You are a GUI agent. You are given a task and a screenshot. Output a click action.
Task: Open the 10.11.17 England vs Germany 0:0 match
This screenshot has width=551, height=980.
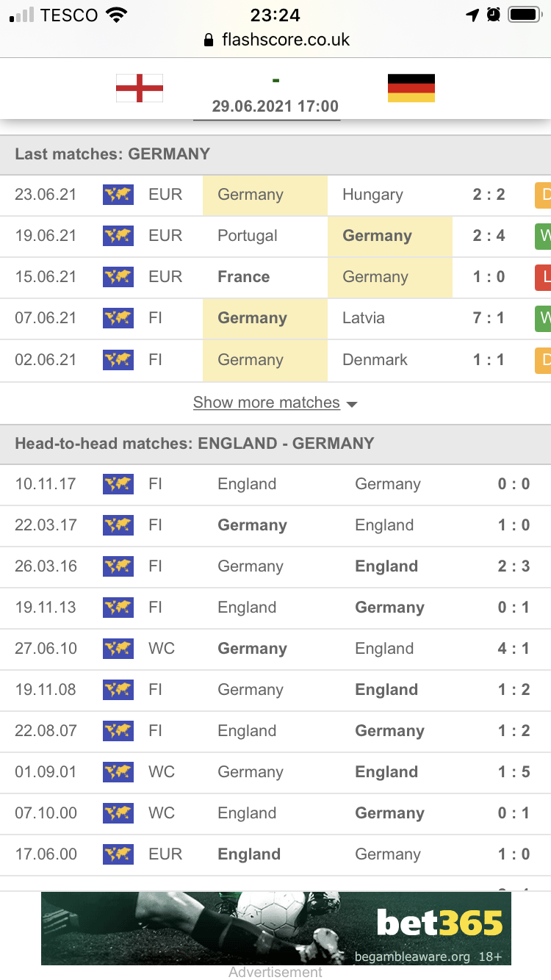coord(275,485)
